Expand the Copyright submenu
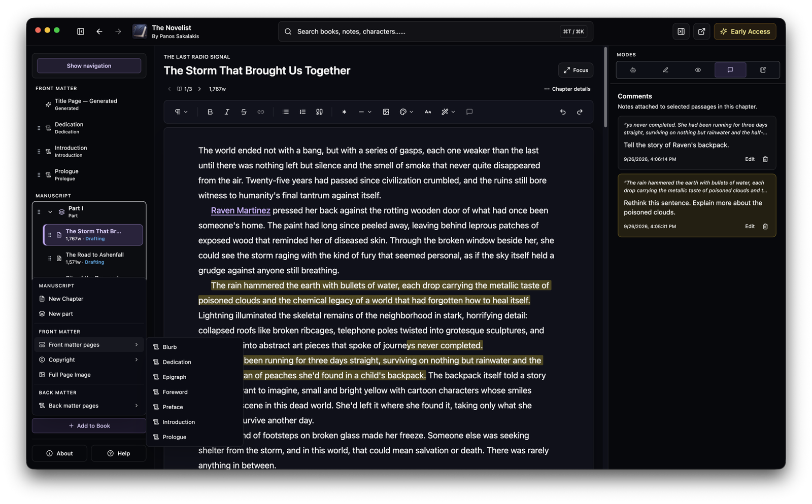This screenshot has height=504, width=812. coord(89,359)
